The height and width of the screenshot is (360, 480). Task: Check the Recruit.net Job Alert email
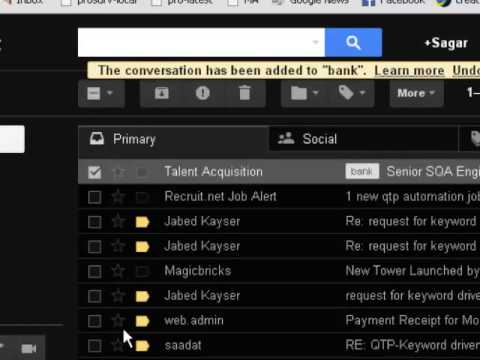[x=95, y=197]
